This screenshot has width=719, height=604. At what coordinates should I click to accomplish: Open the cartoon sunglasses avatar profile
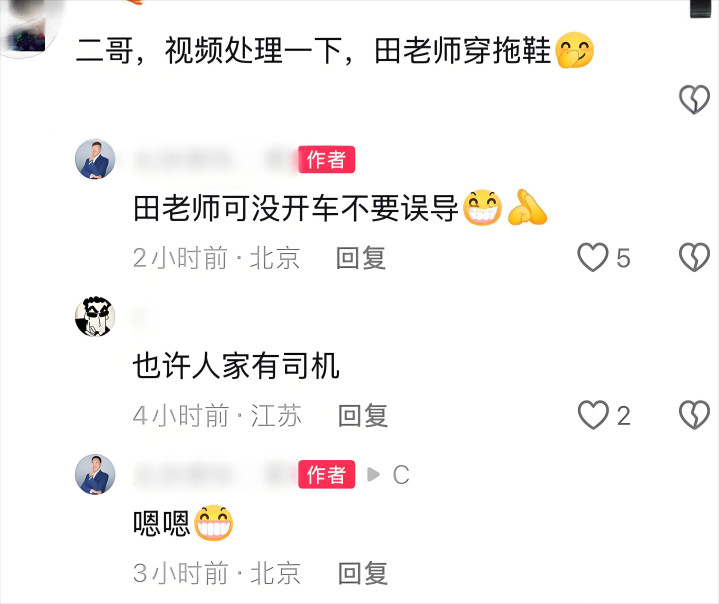click(95, 316)
